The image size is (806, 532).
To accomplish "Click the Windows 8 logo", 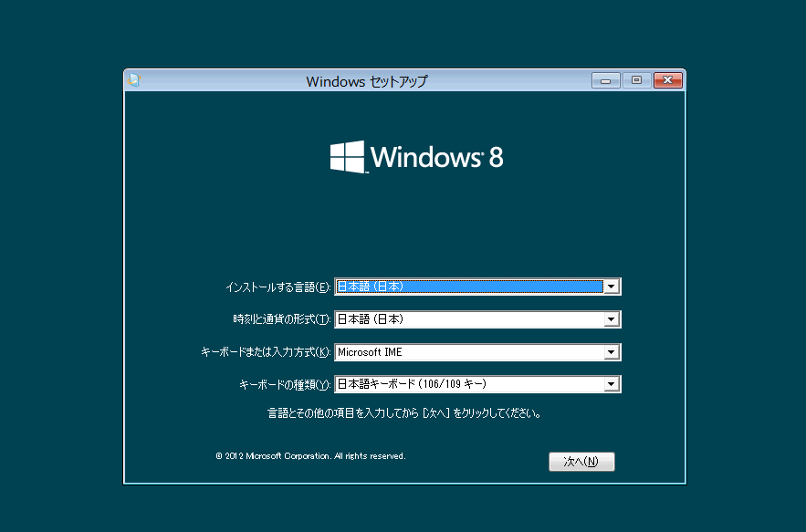I will click(x=416, y=157).
